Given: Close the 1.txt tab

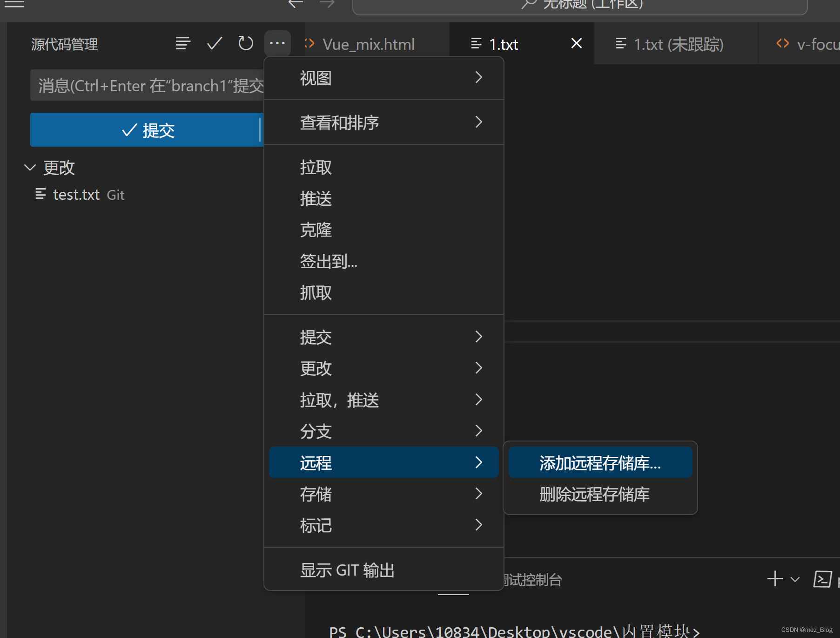Looking at the screenshot, I should [x=577, y=44].
